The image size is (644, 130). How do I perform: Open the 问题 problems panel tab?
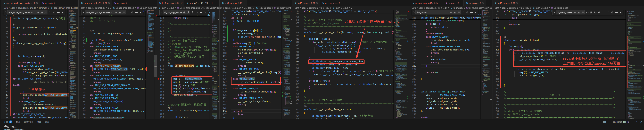point(6,122)
